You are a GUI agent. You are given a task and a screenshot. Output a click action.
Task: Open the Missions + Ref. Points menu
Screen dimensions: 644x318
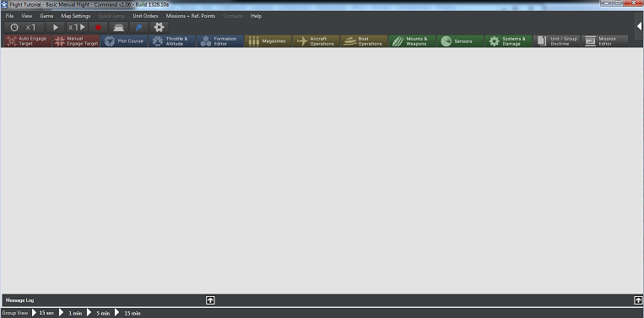click(191, 16)
